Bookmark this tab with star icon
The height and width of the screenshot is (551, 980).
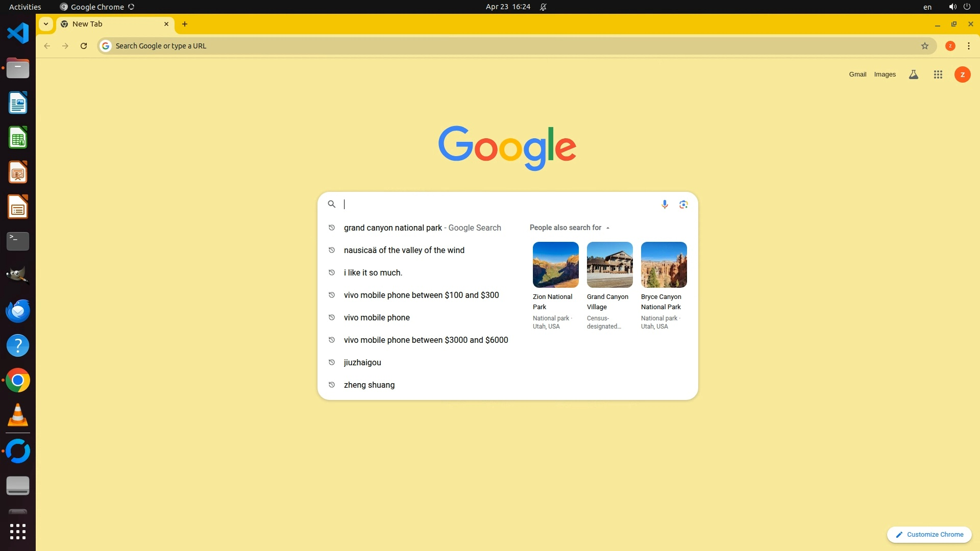click(924, 46)
